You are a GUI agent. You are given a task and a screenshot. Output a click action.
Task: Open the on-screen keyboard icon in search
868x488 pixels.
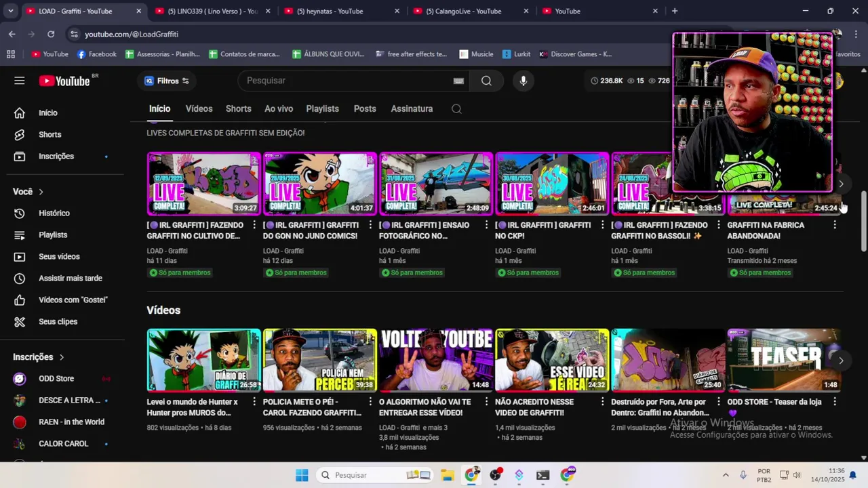[458, 81]
